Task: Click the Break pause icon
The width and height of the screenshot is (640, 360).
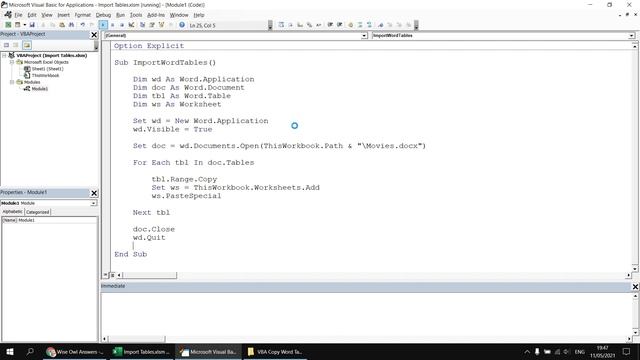Action: coord(113,25)
